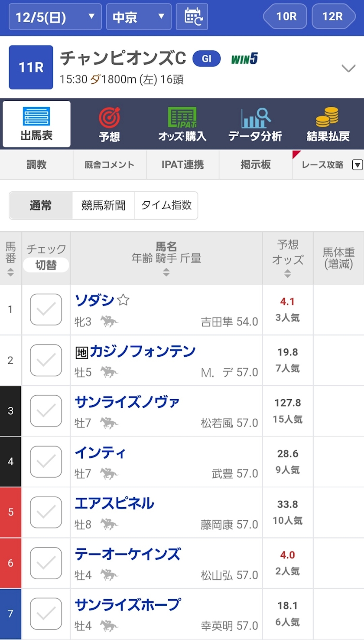Open the 結果払戻 coins icon

[x=328, y=118]
